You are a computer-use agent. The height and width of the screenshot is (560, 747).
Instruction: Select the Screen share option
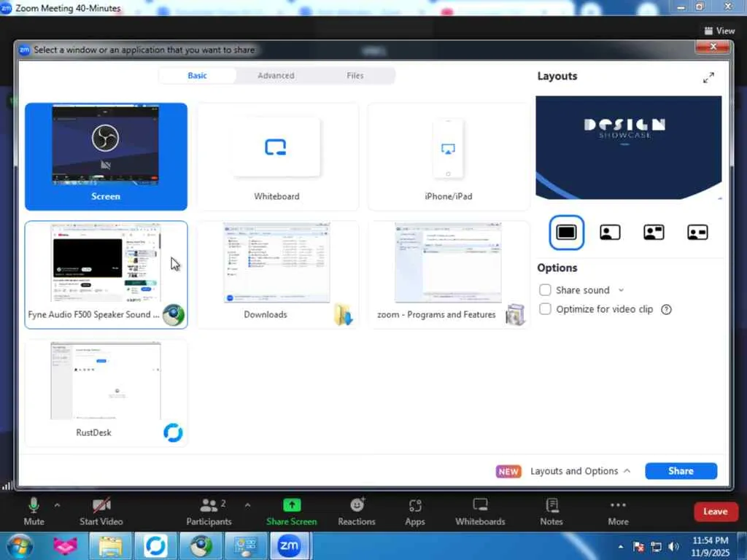[106, 157]
